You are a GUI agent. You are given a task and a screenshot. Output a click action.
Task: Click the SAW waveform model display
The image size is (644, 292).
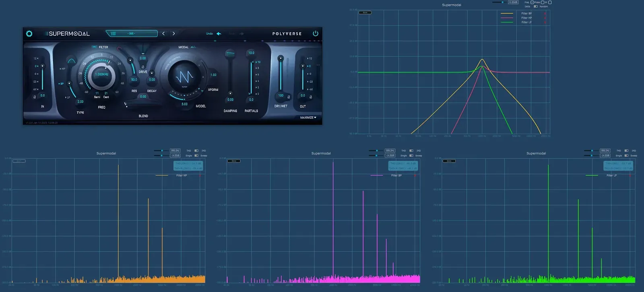coord(184,76)
